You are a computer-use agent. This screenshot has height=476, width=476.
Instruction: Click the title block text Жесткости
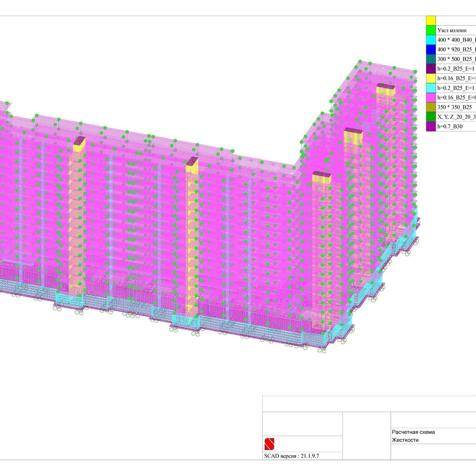pos(405,440)
